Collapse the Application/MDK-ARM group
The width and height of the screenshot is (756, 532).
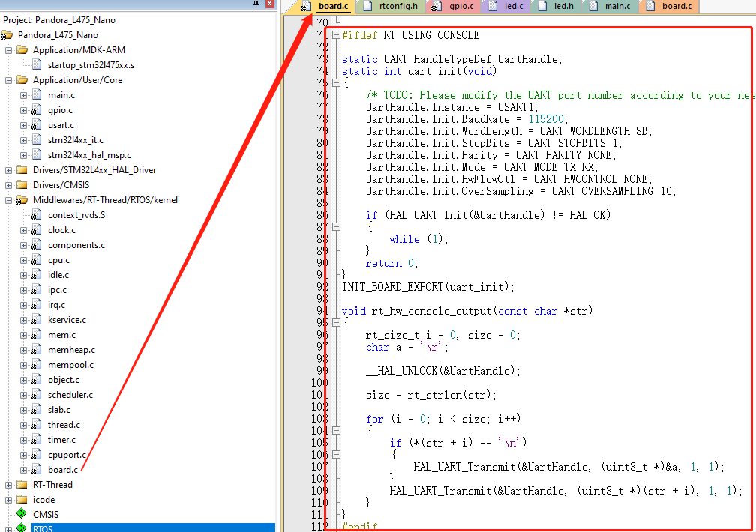[9, 50]
